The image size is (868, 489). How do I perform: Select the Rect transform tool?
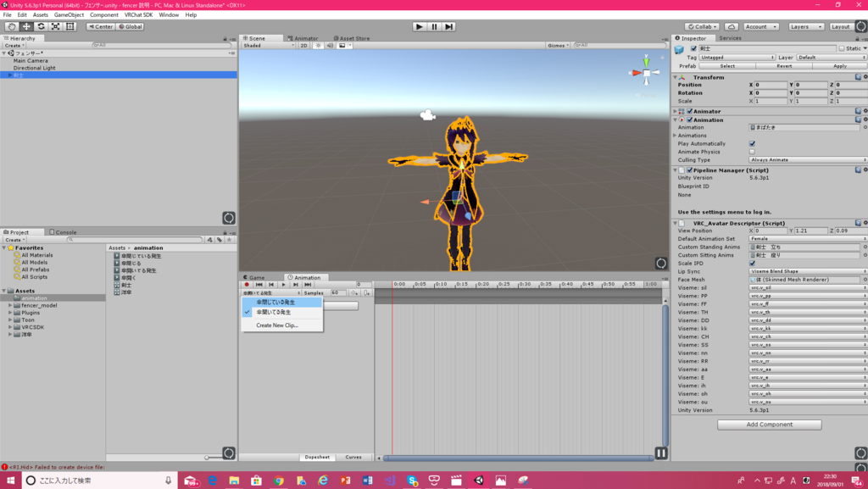click(70, 26)
